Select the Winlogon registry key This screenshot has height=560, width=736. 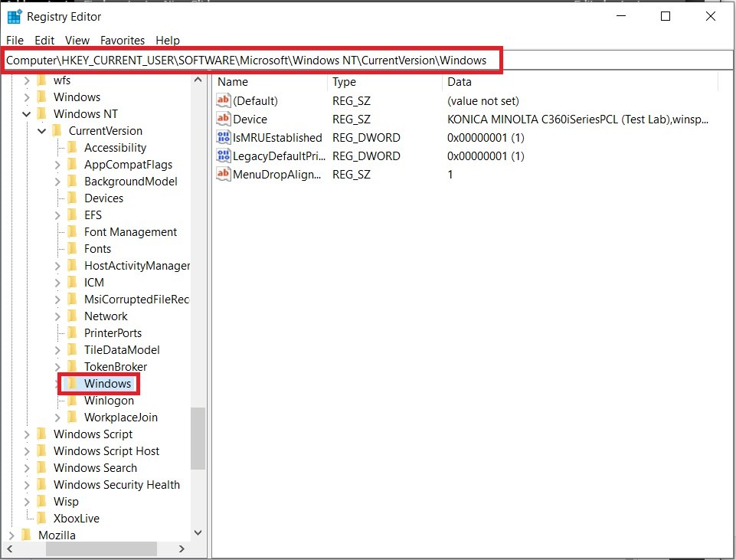(109, 400)
